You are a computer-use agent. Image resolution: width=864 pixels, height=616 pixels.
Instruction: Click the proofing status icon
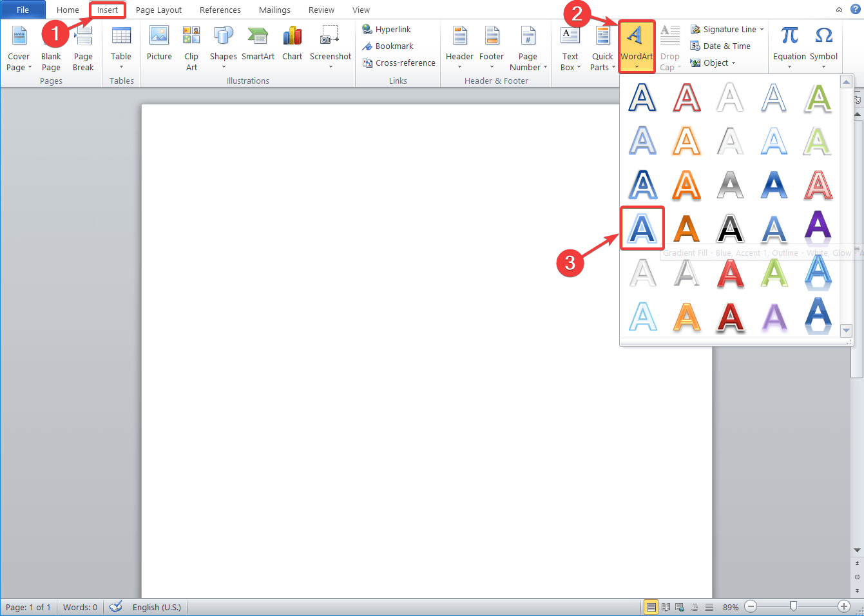pyautogui.click(x=115, y=606)
